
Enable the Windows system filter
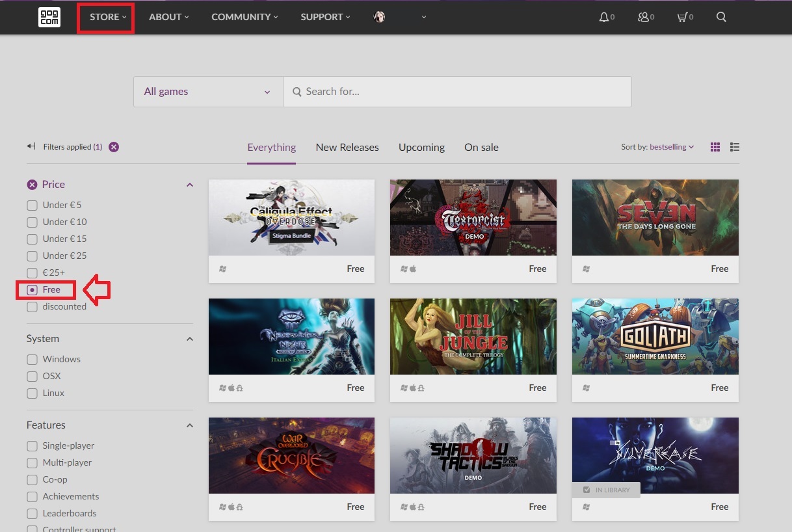click(32, 360)
